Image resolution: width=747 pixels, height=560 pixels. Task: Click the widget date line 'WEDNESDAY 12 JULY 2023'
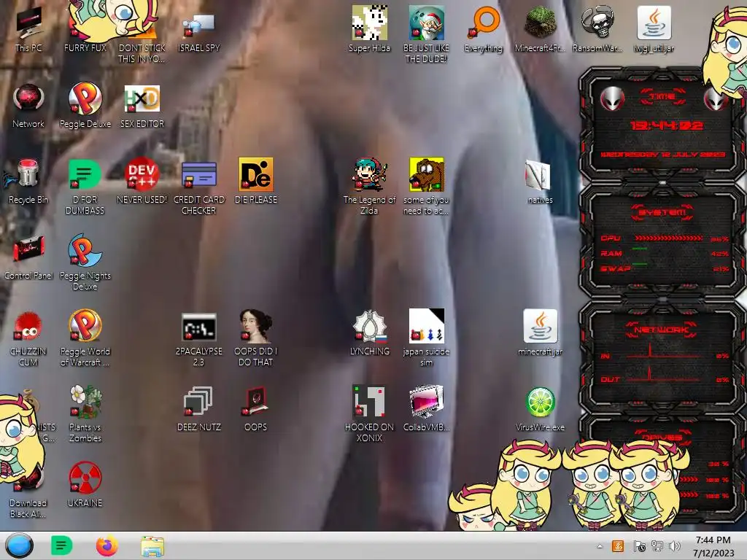[662, 155]
